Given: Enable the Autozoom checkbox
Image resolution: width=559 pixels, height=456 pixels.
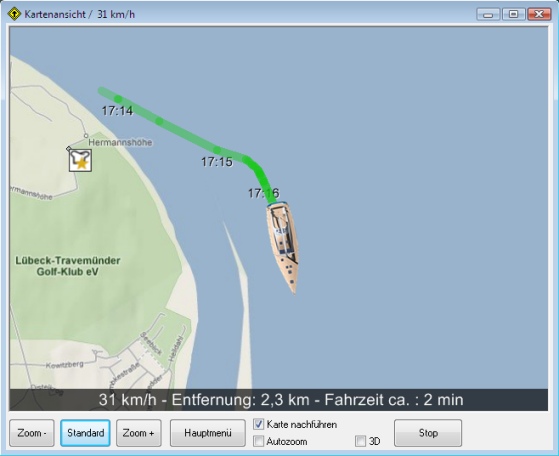Looking at the screenshot, I should (258, 441).
